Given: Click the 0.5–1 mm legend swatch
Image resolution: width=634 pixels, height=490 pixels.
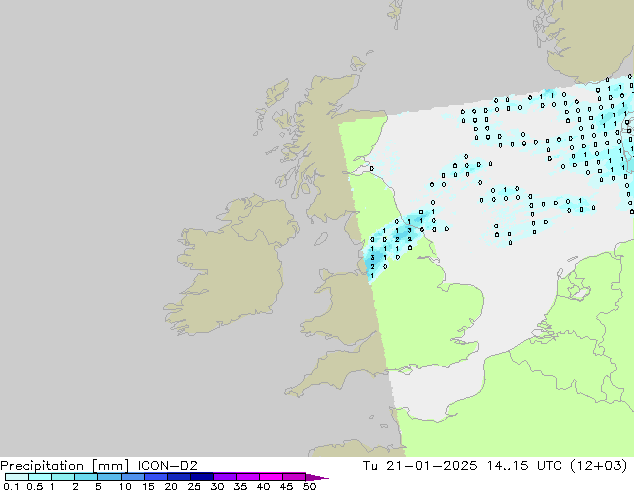Looking at the screenshot, I should 40,477.
